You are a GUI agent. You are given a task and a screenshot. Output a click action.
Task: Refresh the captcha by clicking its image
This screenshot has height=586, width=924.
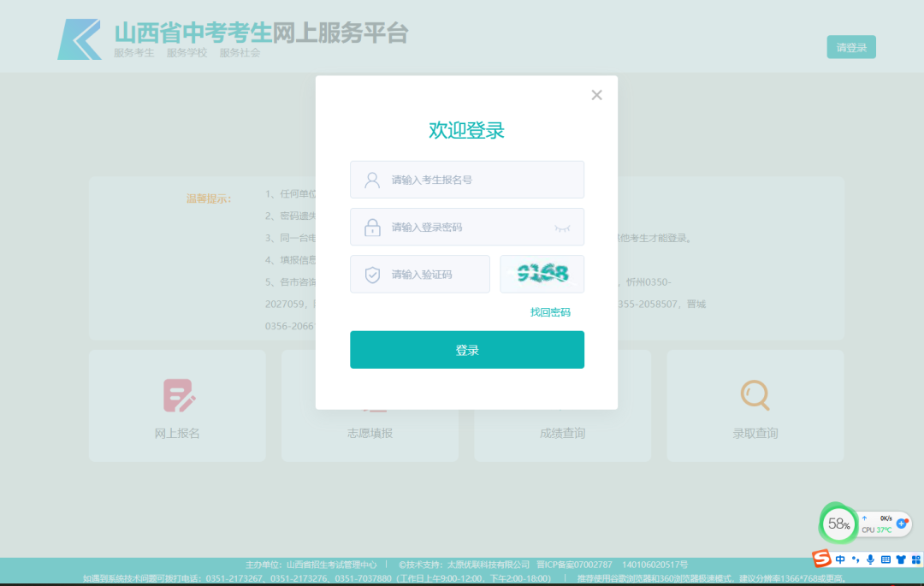542,274
